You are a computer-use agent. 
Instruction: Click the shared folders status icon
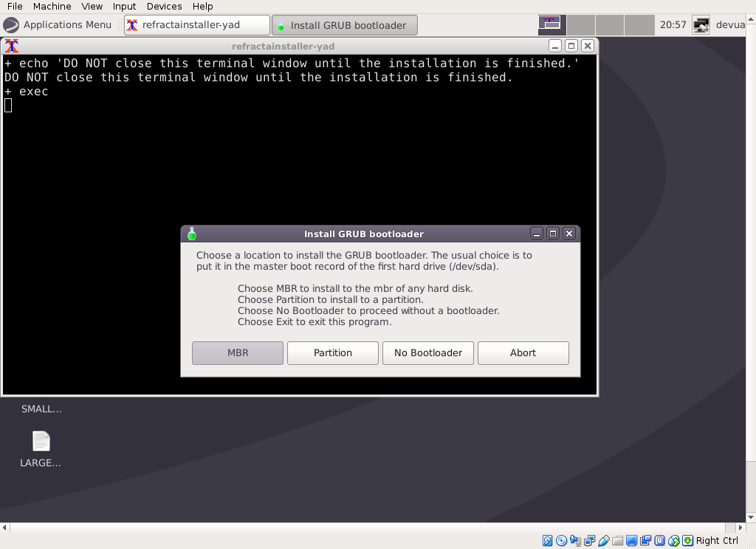point(618,541)
